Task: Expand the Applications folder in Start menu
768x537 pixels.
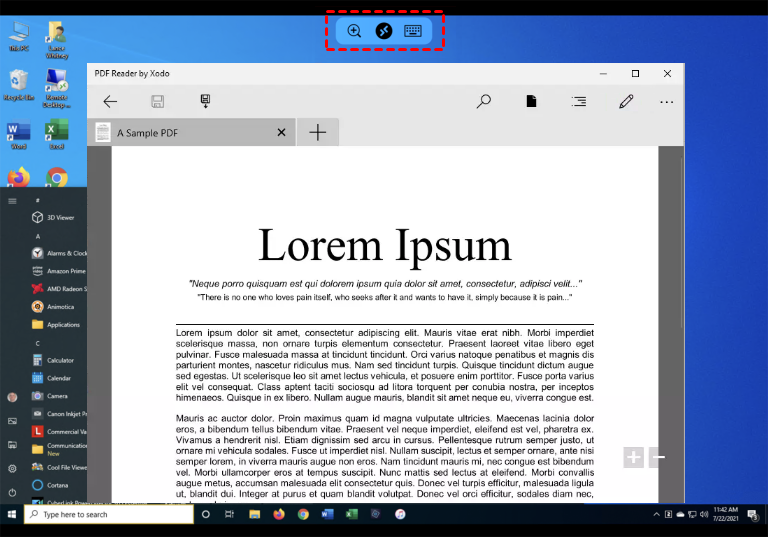Action: click(x=62, y=324)
